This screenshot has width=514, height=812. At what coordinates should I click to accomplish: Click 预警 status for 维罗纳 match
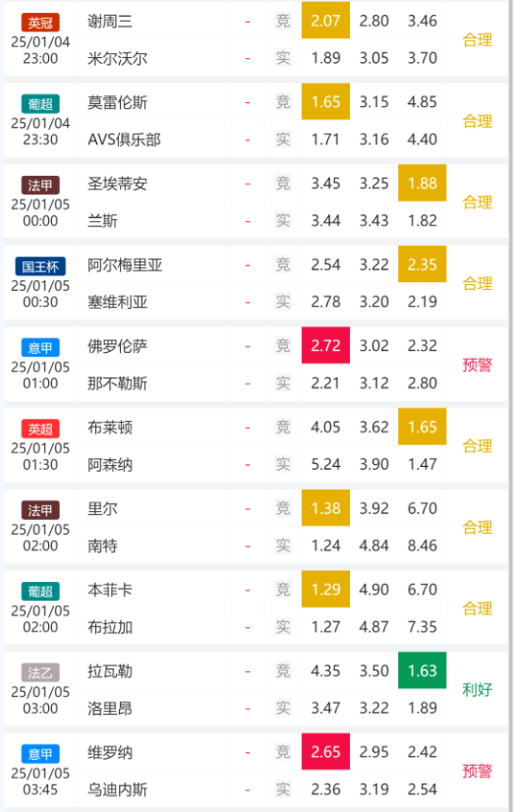[x=478, y=771]
